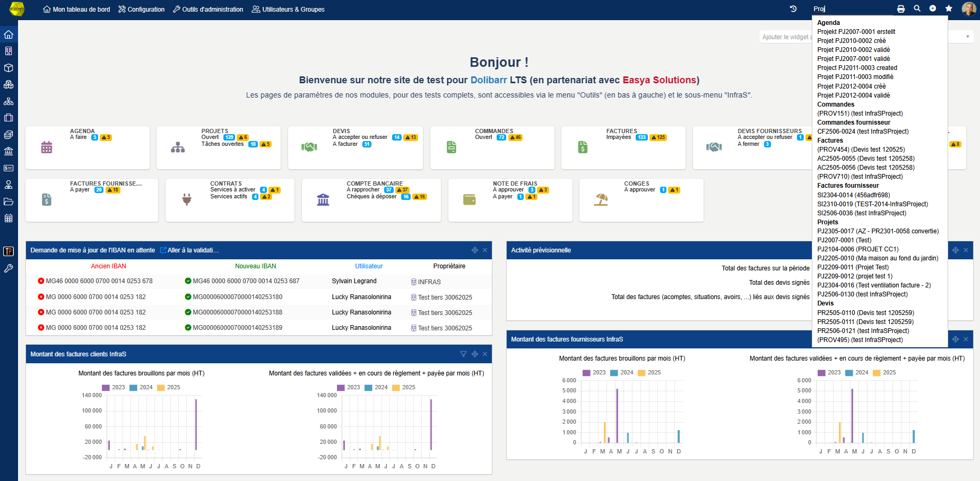Image resolution: width=980 pixels, height=481 pixels.
Task: Open the Billing coins icon in sidebar
Action: click(x=8, y=135)
